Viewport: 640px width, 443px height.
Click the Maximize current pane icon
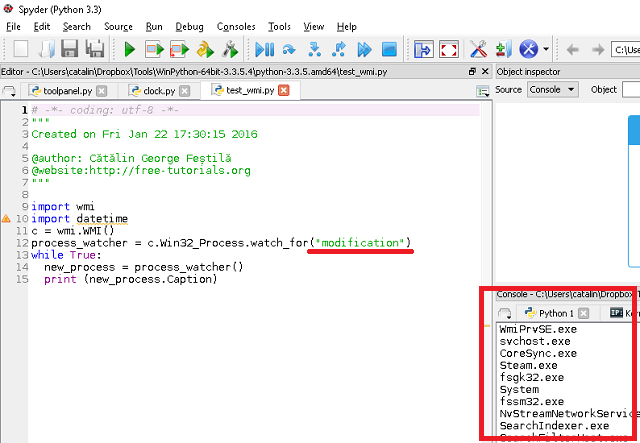click(424, 49)
